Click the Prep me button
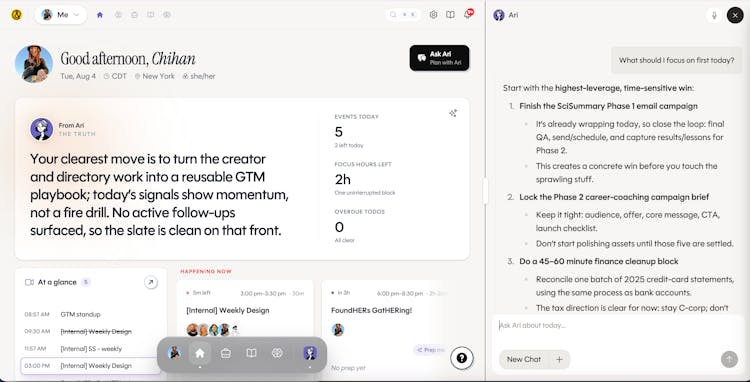 430,350
